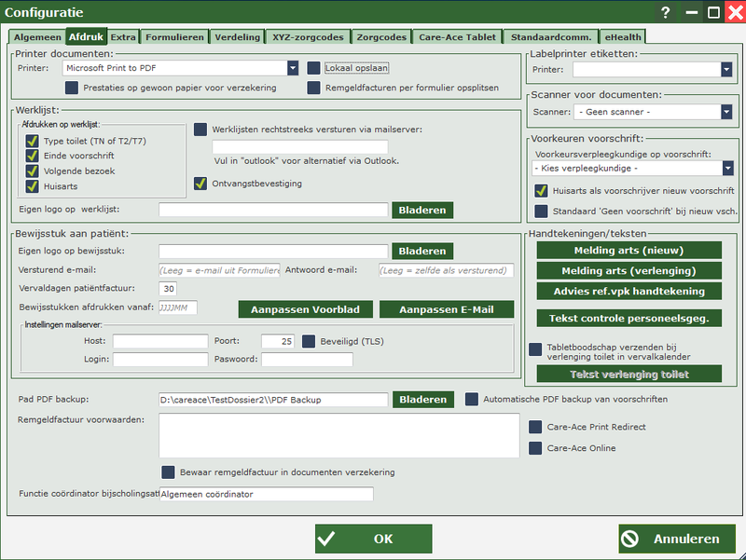Viewport: 746px width, 560px height.
Task: Uncheck Huisarts on werklijst
Action: pyautogui.click(x=32, y=185)
